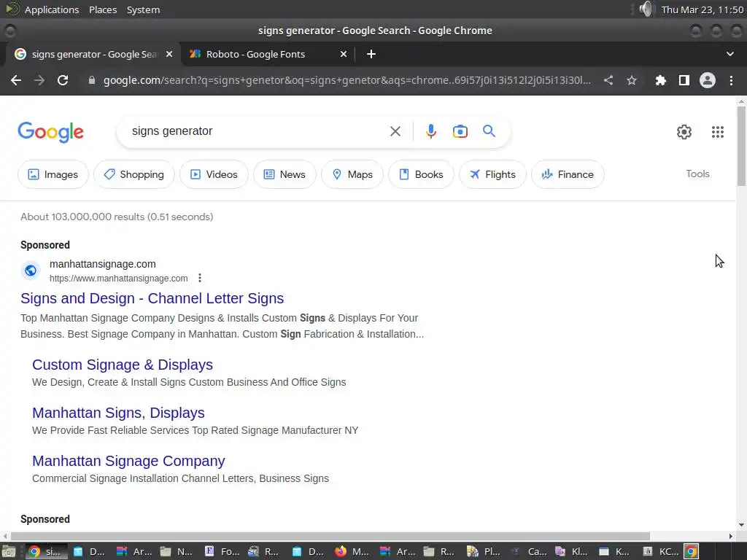Bookmark this page with the star
Image resolution: width=747 pixels, height=560 pixels.
(632, 80)
